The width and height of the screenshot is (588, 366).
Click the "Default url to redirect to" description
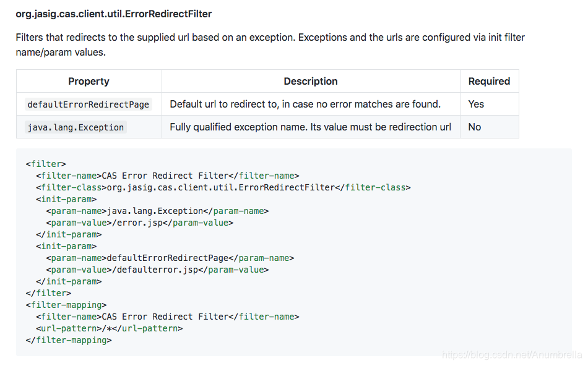click(x=305, y=104)
